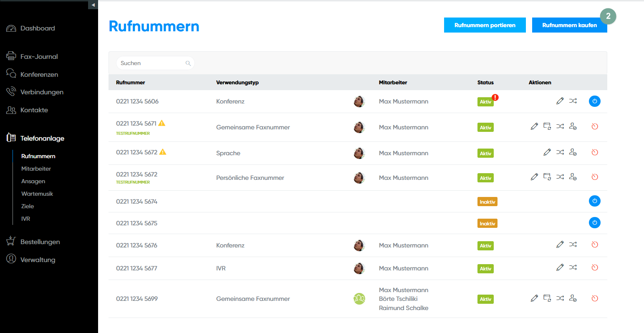
Task: Click edit pencil for 0221 1234 5606
Action: (560, 101)
